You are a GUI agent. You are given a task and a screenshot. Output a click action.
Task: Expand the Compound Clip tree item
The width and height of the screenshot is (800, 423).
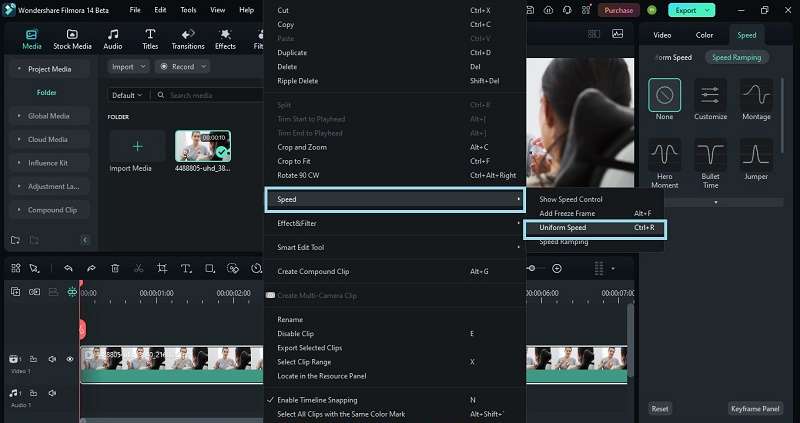pos(19,210)
